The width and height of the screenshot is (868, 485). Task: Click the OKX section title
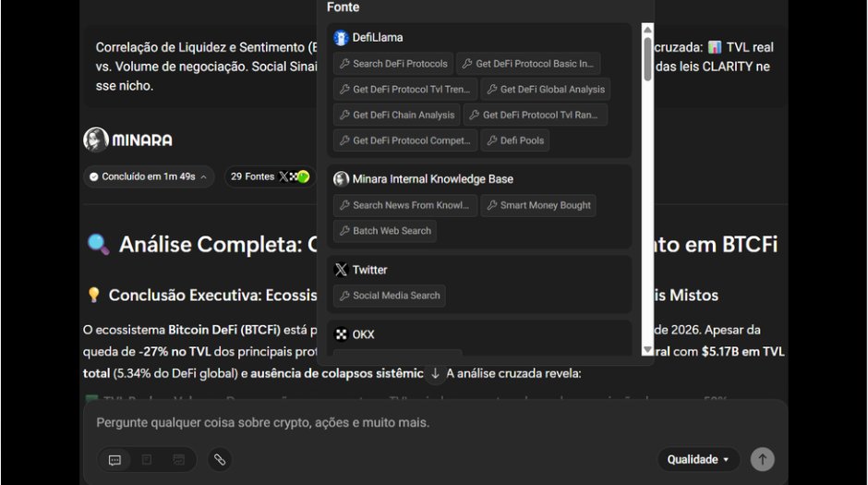point(363,334)
